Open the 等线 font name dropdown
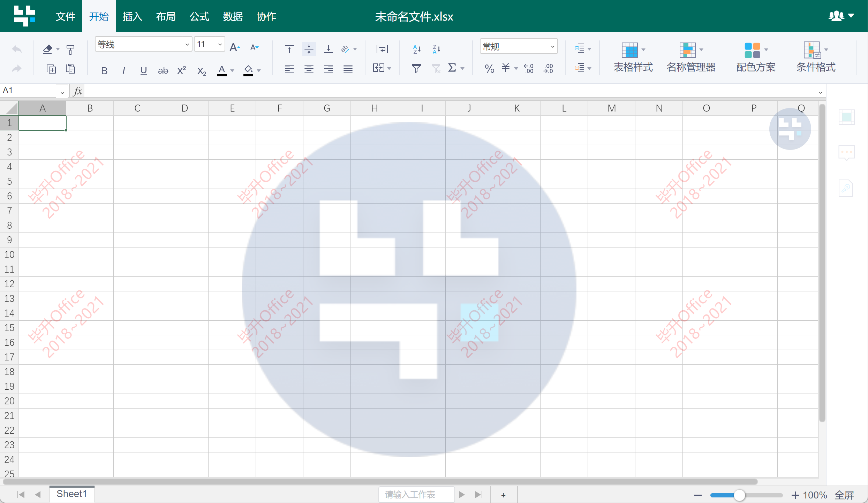 [x=187, y=45]
